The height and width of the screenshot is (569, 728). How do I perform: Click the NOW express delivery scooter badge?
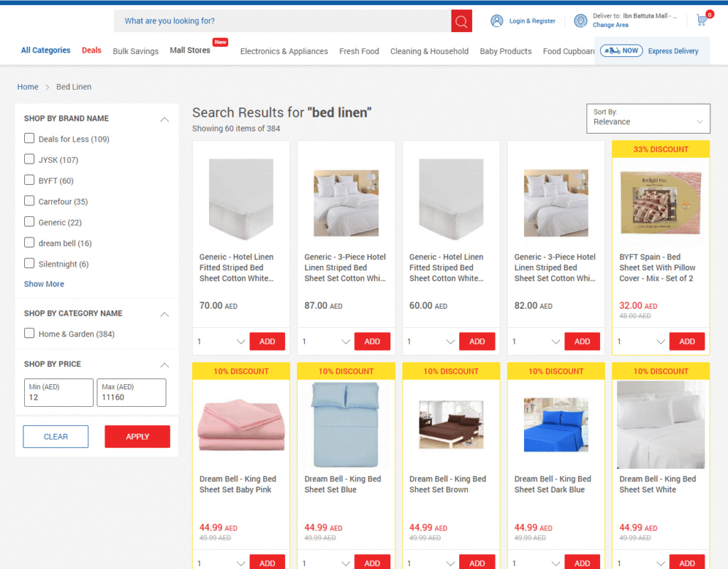point(621,50)
